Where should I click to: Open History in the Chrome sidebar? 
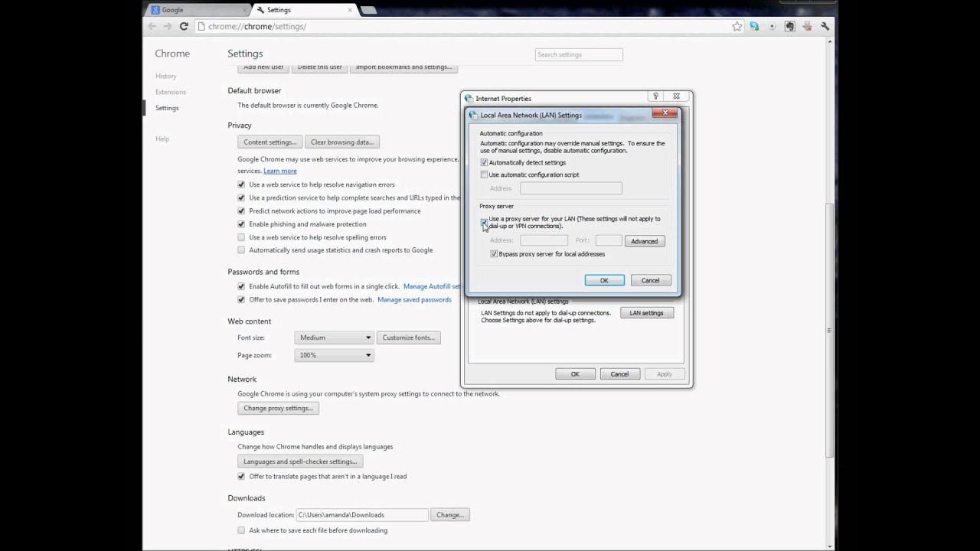point(165,76)
